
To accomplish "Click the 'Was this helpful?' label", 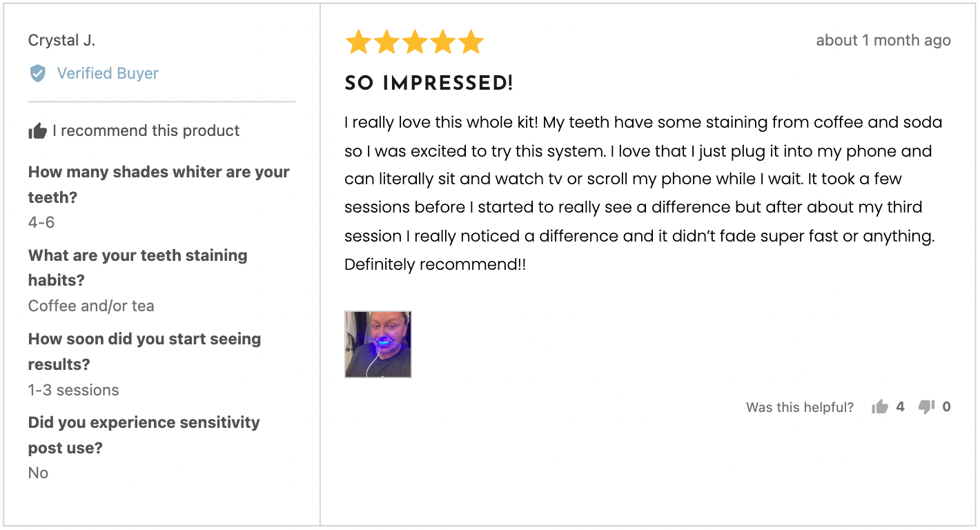I will [x=800, y=407].
